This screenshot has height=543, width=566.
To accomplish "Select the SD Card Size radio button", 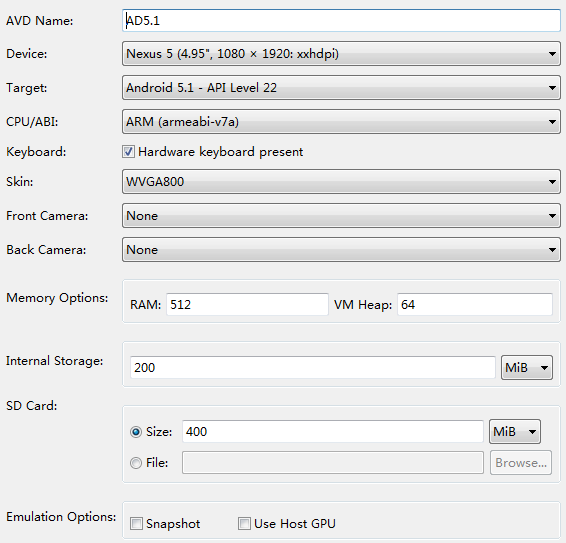I will coord(136,432).
